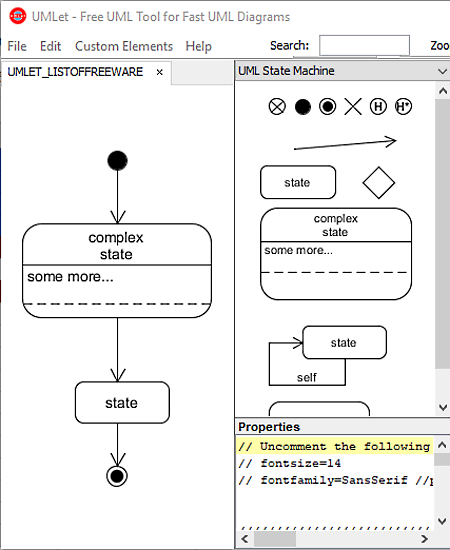The width and height of the screenshot is (450, 550).
Task: Click 'some more...' text in canvas complex state
Action: coord(70,277)
